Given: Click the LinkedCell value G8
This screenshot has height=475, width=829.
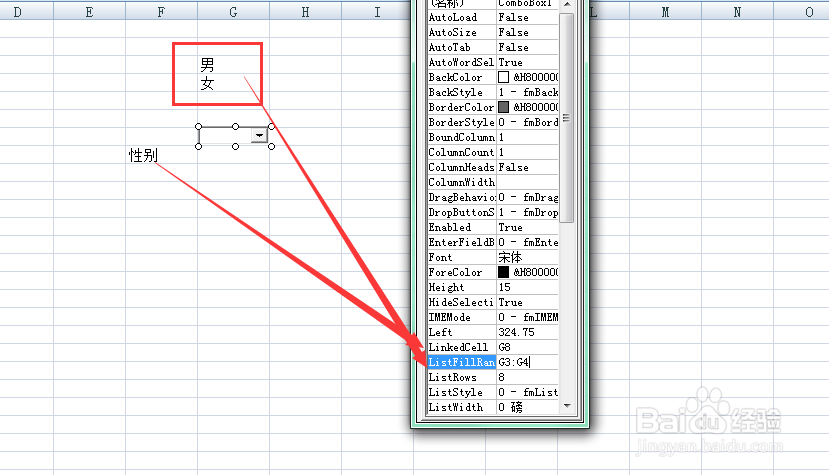Looking at the screenshot, I should tap(528, 348).
